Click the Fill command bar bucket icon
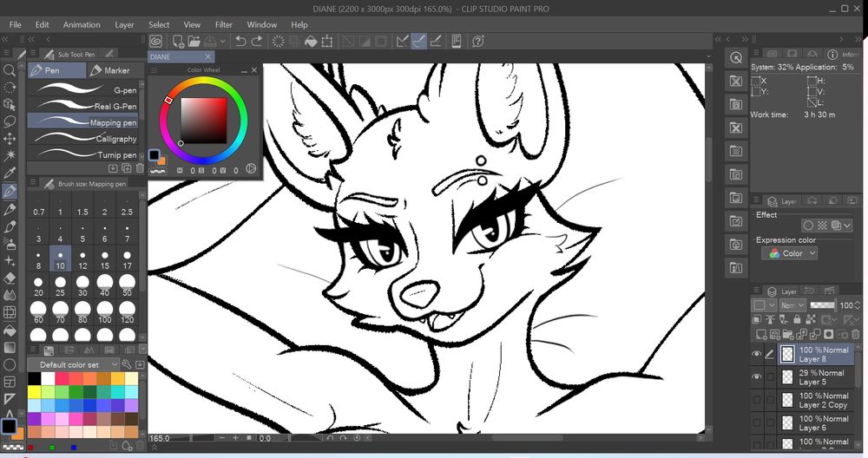 coord(311,41)
